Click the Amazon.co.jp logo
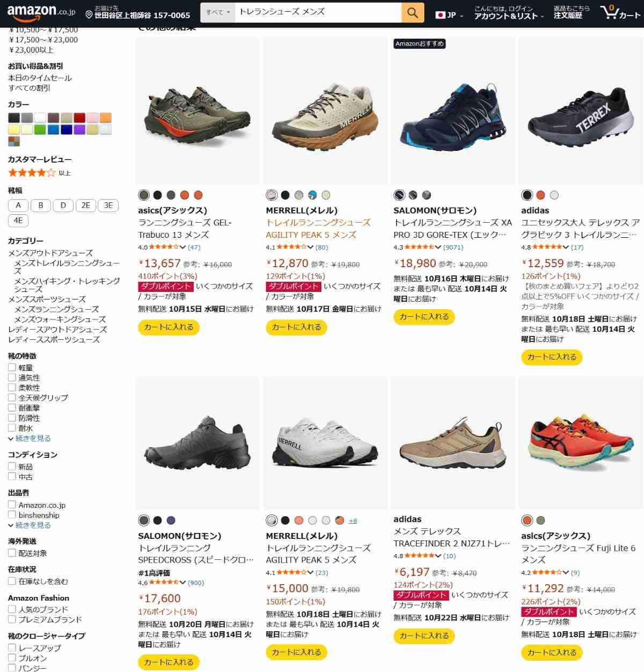Screen dimensions: 644x672 [x=41, y=12]
